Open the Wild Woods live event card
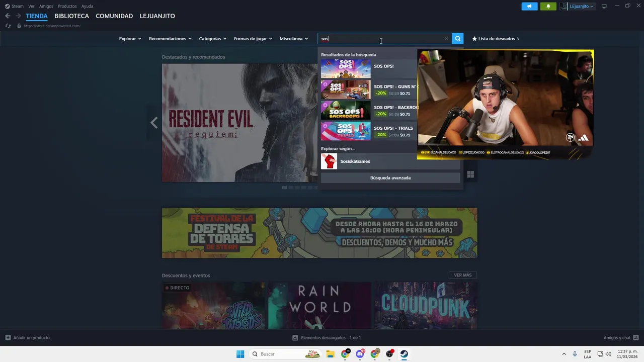The width and height of the screenshot is (644, 362). 213,306
